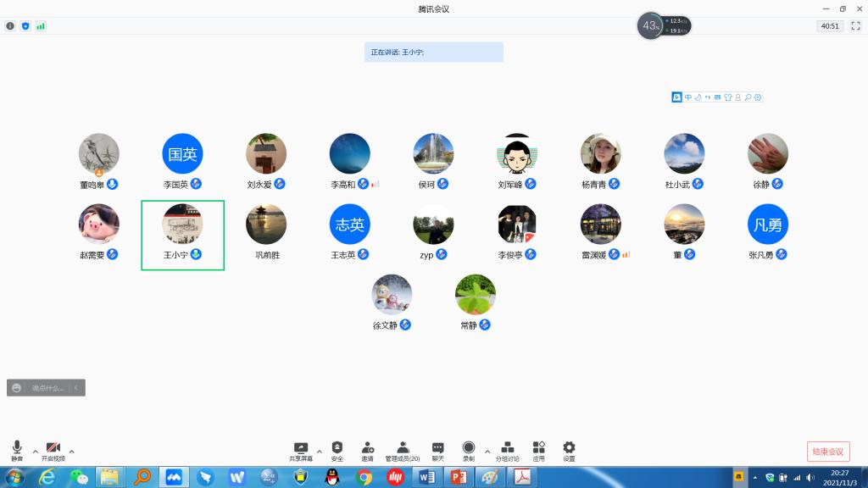Click the Security (安全) shield icon
The width and height of the screenshot is (868, 488).
[337, 450]
